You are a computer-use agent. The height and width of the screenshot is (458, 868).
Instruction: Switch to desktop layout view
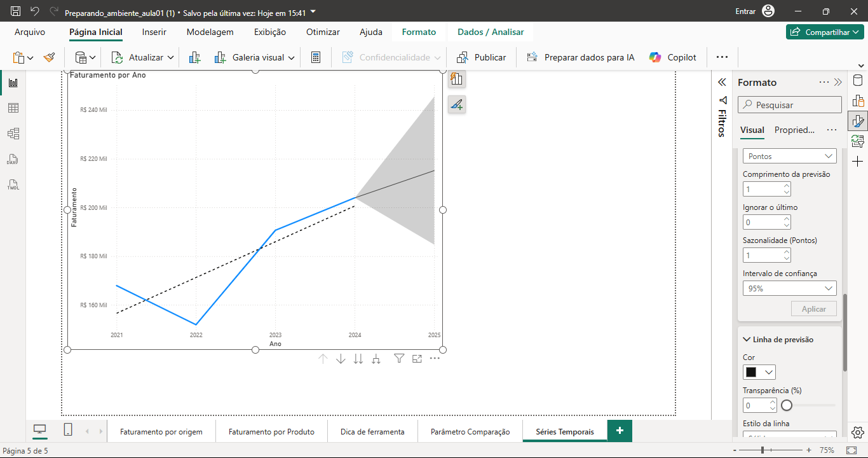pos(40,430)
